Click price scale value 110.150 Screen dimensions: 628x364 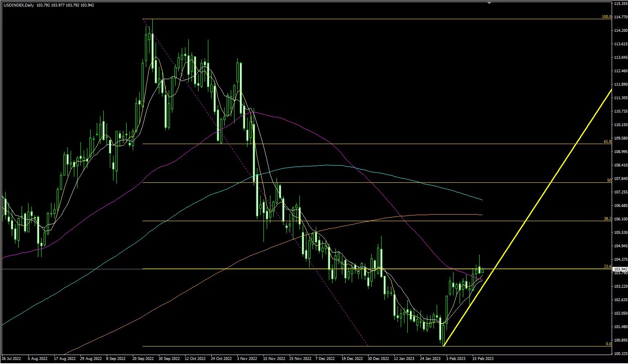pos(621,125)
